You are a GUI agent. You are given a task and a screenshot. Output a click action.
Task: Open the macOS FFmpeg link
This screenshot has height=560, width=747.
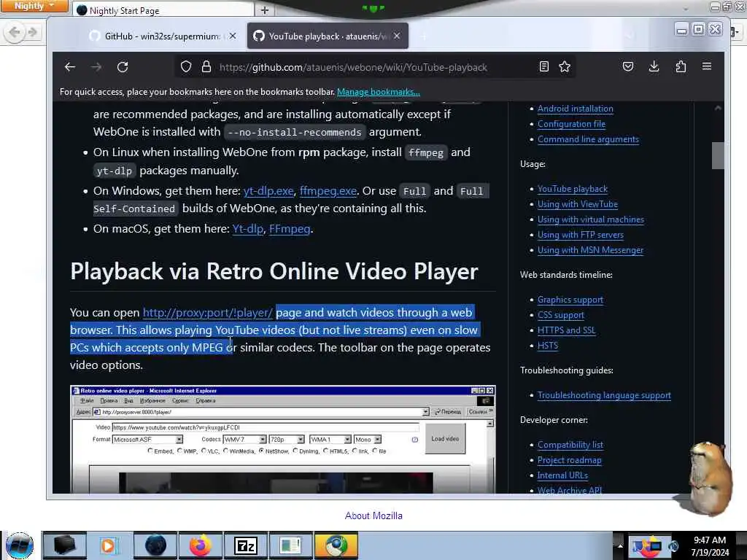(x=290, y=228)
